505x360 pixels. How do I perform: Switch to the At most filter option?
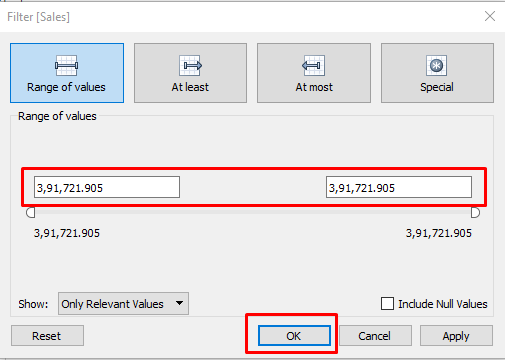[x=314, y=73]
